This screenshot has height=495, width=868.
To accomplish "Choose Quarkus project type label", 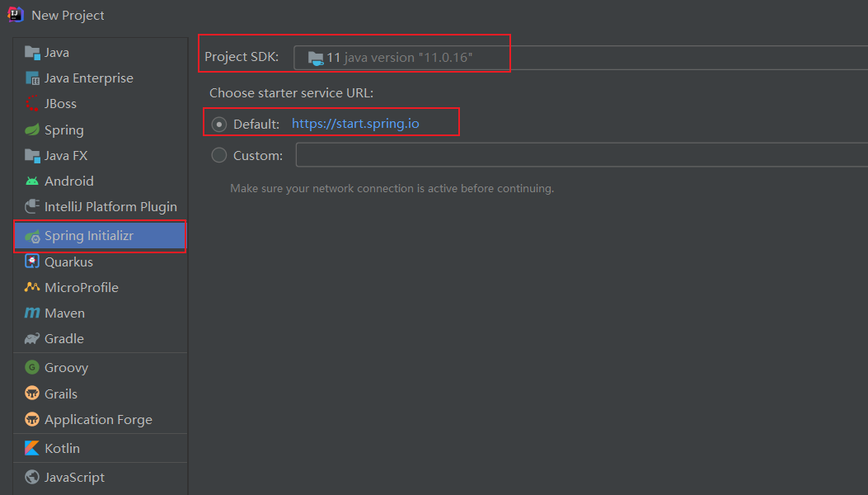I will tap(68, 262).
